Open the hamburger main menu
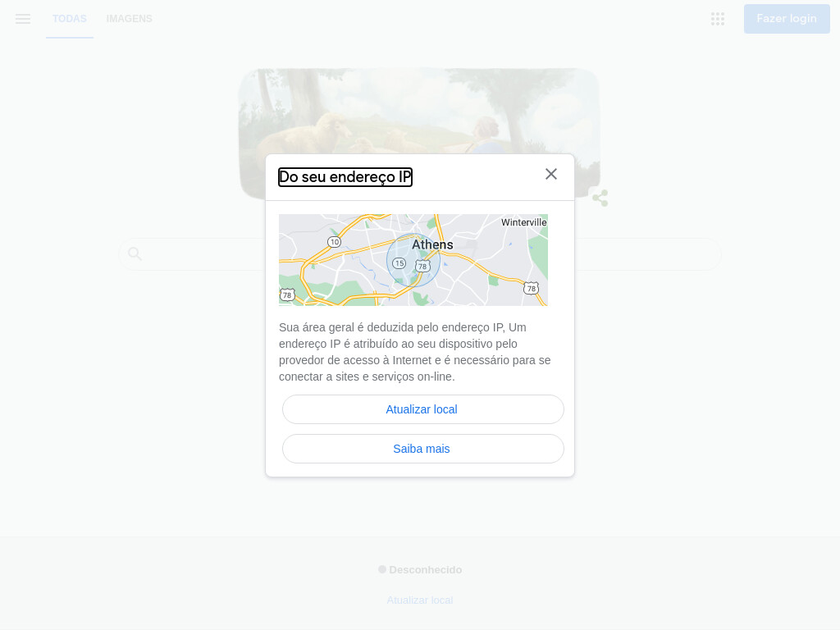Viewport: 840px width, 630px height. coord(23,19)
